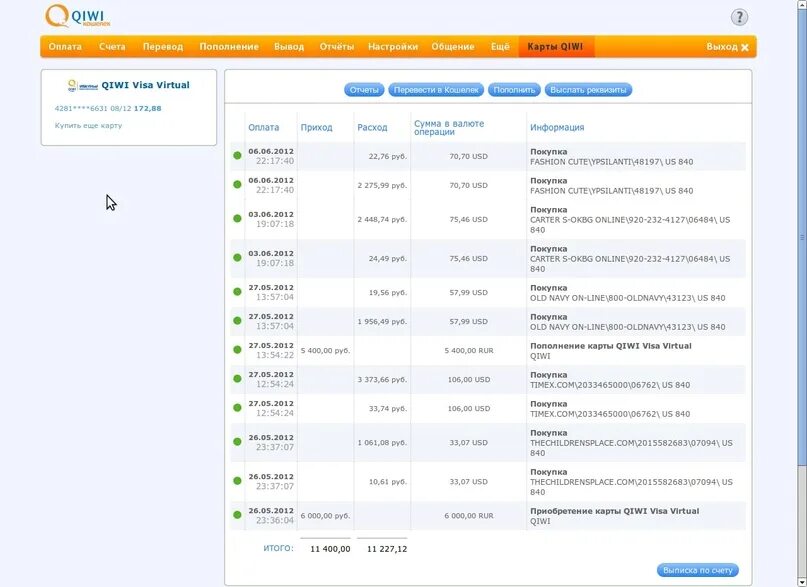Image resolution: width=807 pixels, height=587 pixels.
Task: Click green status dot for 10,61 руб. row
Action: (x=237, y=481)
